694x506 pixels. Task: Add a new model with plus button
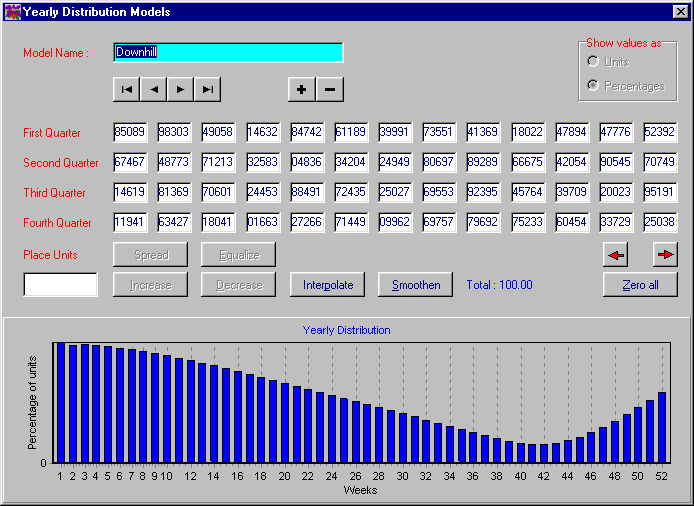[x=302, y=89]
